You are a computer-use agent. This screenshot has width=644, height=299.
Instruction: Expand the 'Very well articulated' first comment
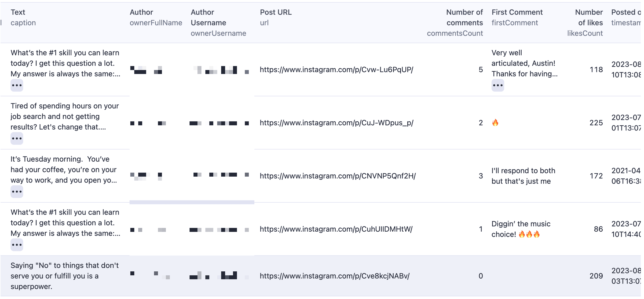coord(498,85)
